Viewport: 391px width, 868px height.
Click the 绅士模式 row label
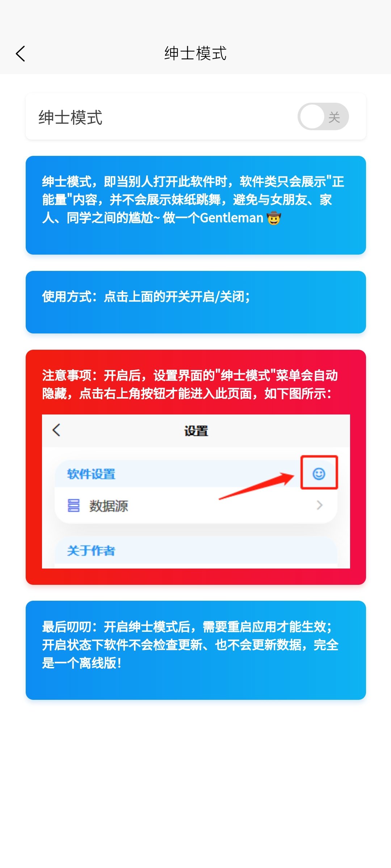[71, 117]
